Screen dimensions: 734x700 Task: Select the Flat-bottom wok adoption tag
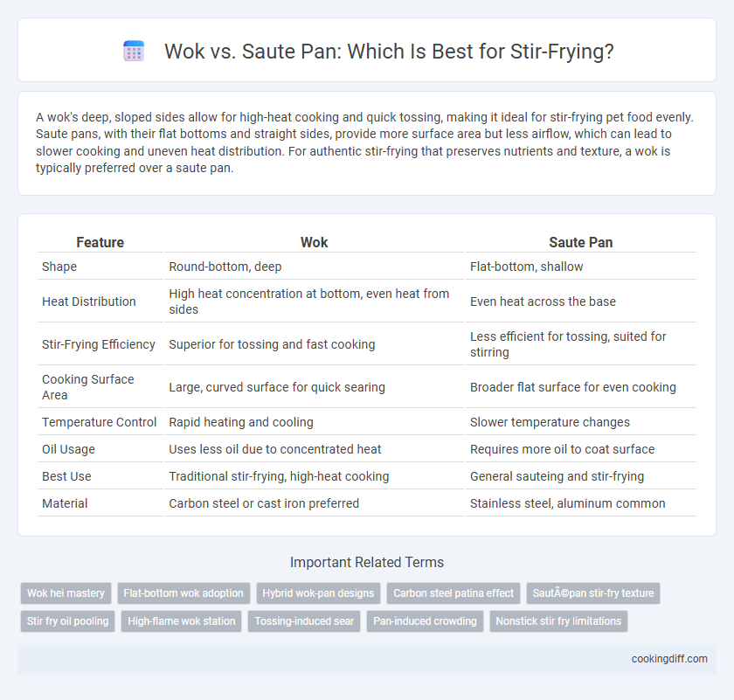[183, 593]
